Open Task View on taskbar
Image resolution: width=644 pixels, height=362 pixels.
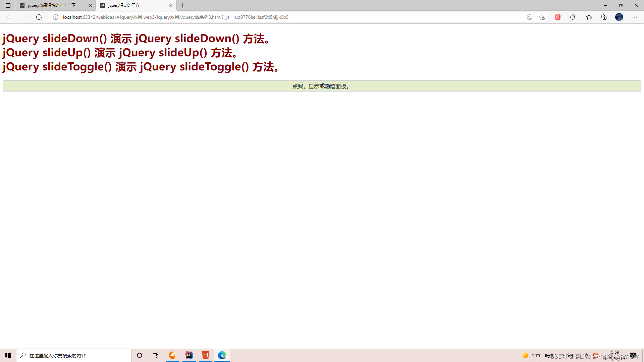click(156, 355)
